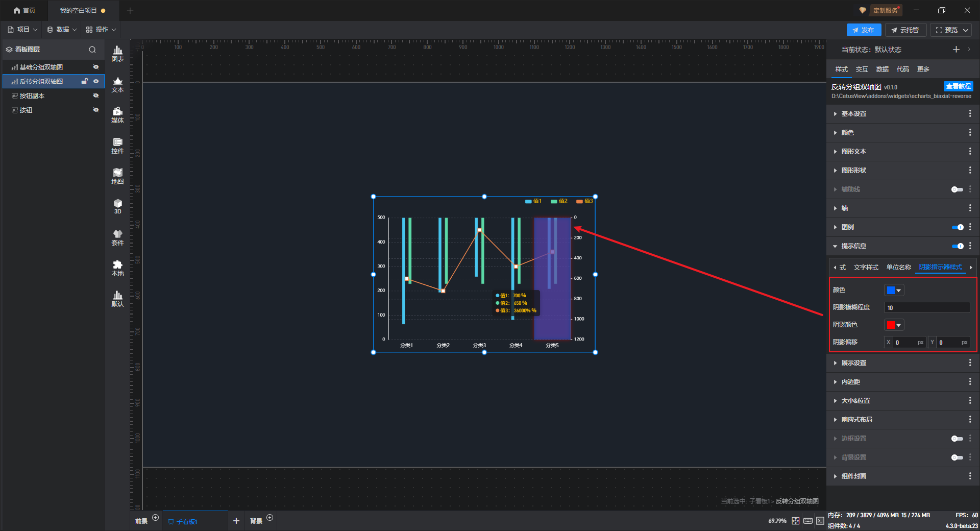Enable the 辅助线 guide line switch

(x=957, y=189)
